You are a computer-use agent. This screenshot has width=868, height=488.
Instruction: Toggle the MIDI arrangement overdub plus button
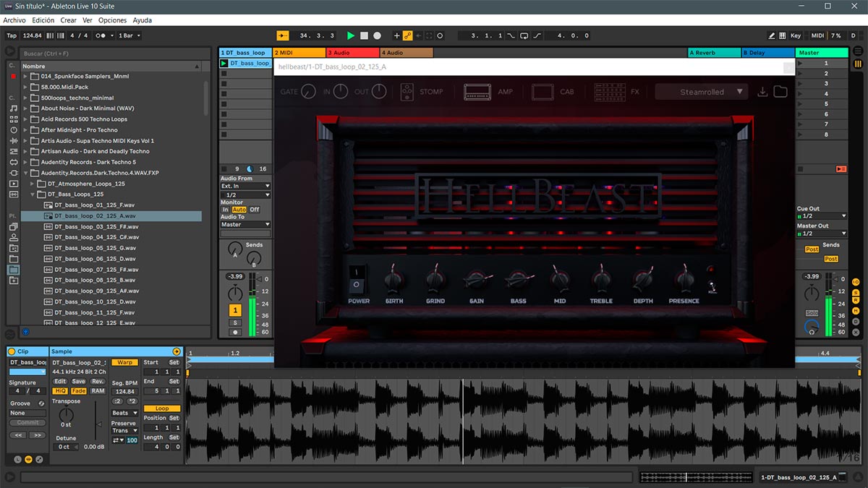396,35
